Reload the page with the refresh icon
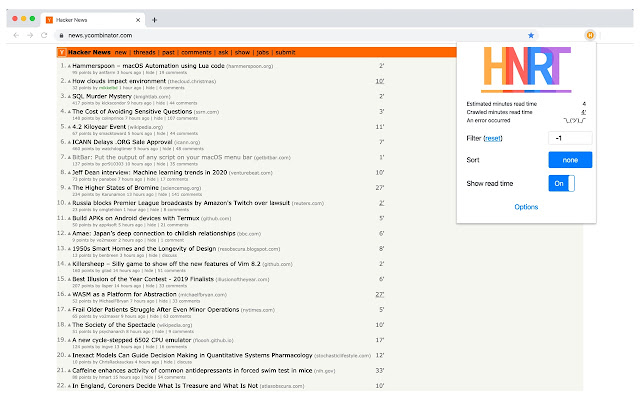The height and width of the screenshot is (400, 640). pos(44,36)
